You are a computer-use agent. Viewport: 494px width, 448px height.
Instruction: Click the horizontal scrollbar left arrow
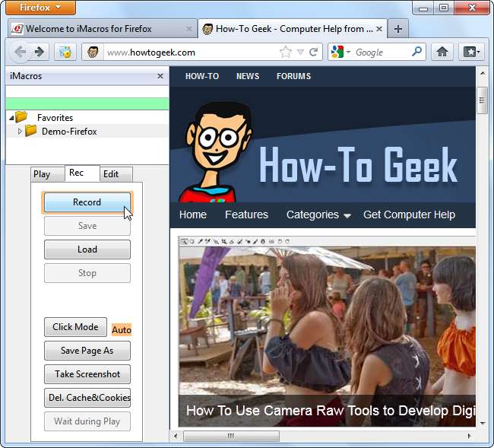176,436
